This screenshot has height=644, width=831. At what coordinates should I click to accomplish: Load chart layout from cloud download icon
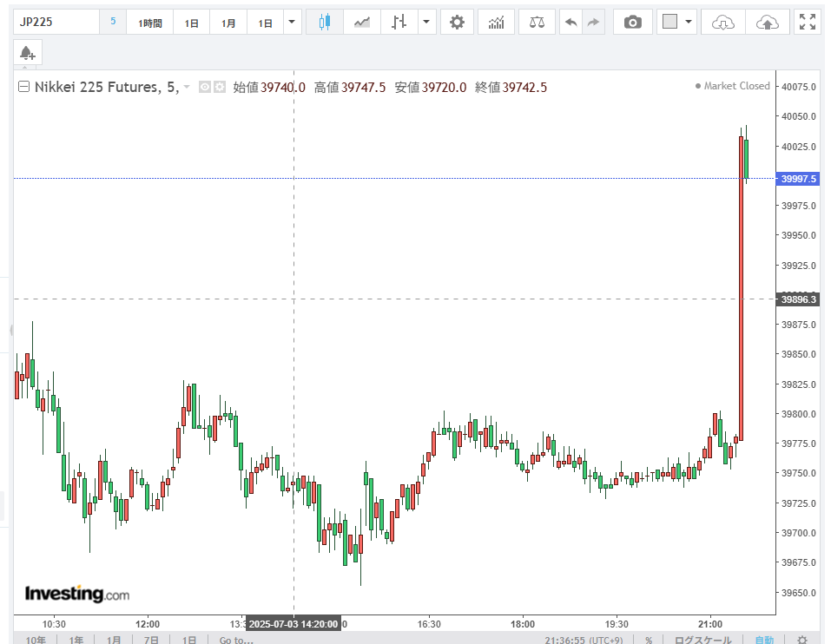click(722, 23)
